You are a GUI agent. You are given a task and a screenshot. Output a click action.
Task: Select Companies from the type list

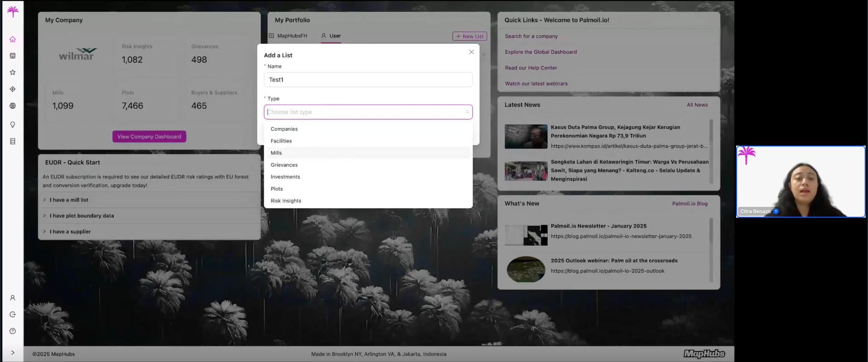click(x=368, y=129)
